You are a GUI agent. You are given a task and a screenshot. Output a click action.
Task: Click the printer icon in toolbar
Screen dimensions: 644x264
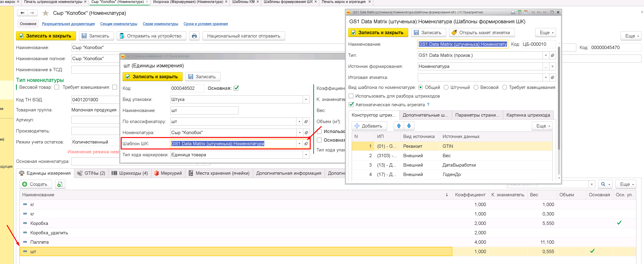point(194,36)
